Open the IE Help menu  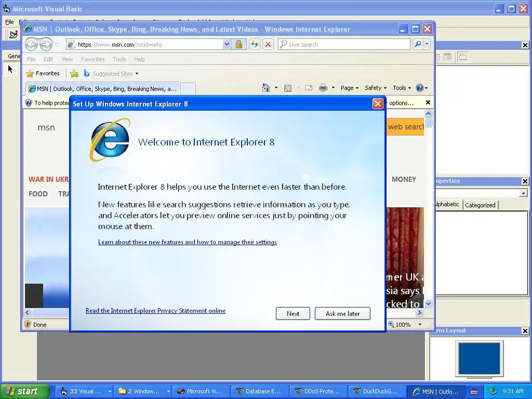(x=139, y=59)
